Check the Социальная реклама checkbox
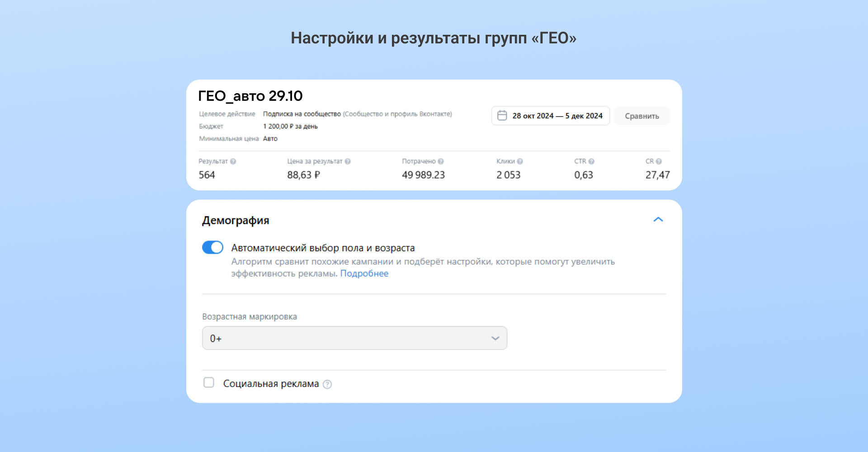The height and width of the screenshot is (452, 868). click(209, 383)
